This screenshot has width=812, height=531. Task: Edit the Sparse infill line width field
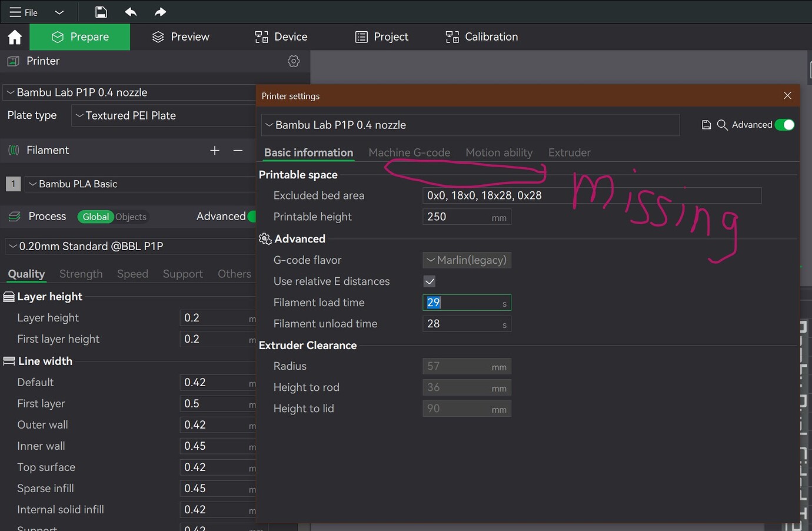[x=218, y=489]
